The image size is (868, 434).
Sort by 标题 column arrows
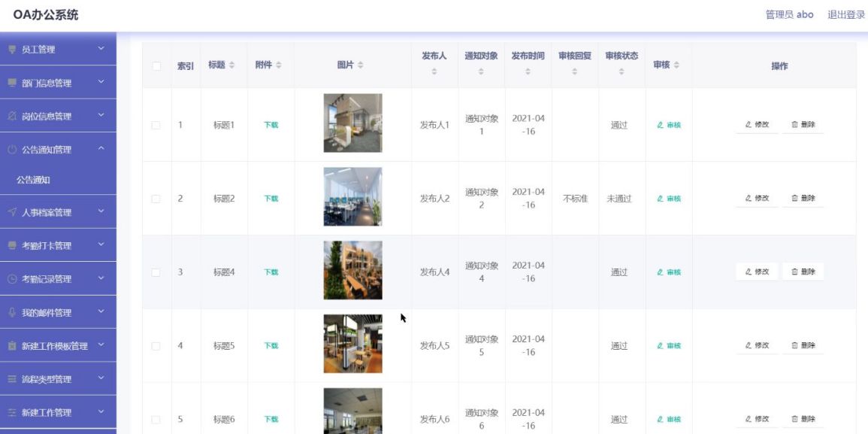[x=232, y=65]
